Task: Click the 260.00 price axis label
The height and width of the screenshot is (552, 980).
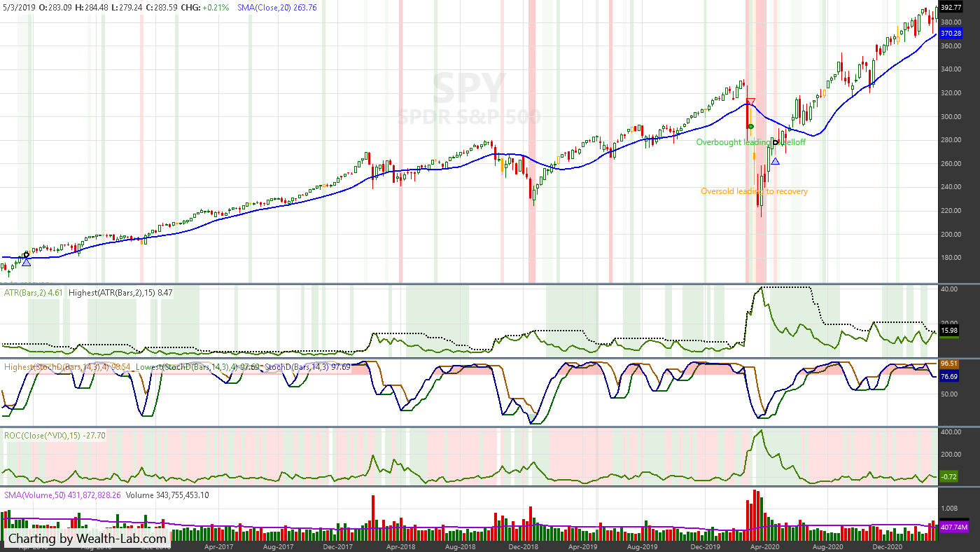Action: click(x=951, y=163)
